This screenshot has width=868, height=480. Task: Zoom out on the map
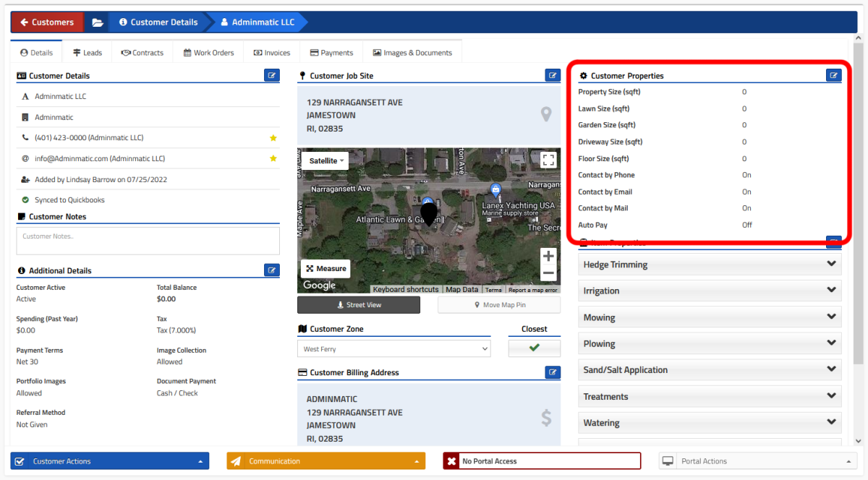pyautogui.click(x=548, y=273)
